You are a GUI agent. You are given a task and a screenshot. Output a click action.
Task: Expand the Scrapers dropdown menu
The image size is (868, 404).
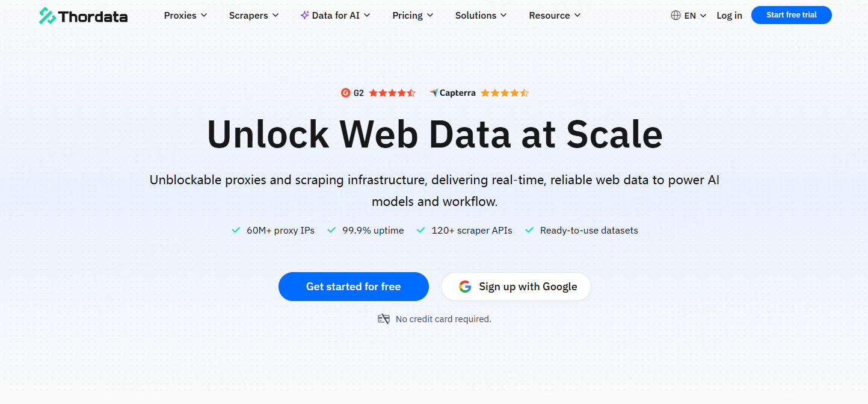(253, 15)
